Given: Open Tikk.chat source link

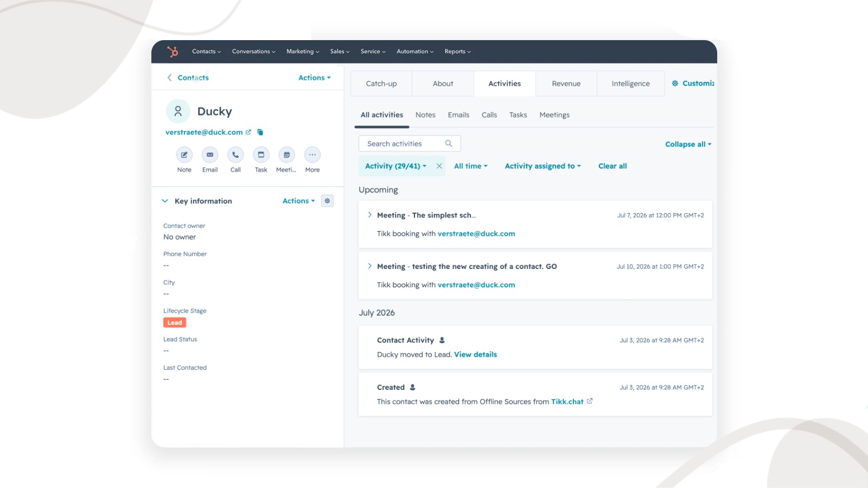Looking at the screenshot, I should [567, 402].
